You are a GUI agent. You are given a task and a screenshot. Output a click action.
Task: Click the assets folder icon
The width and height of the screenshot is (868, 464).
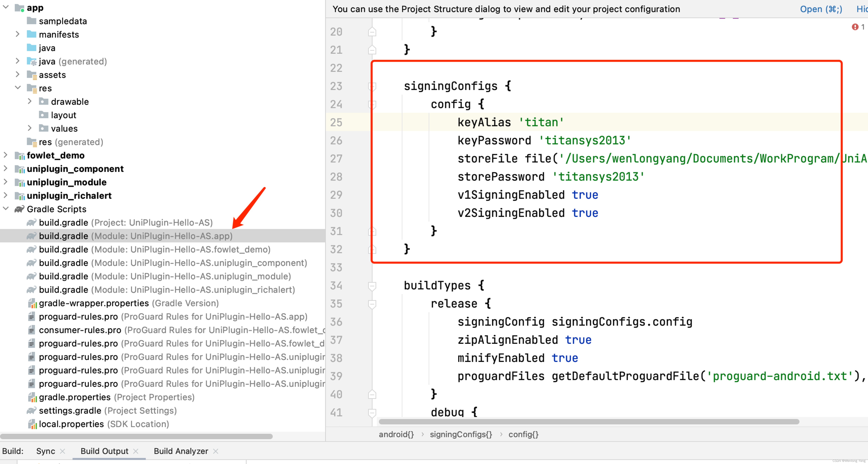click(32, 75)
